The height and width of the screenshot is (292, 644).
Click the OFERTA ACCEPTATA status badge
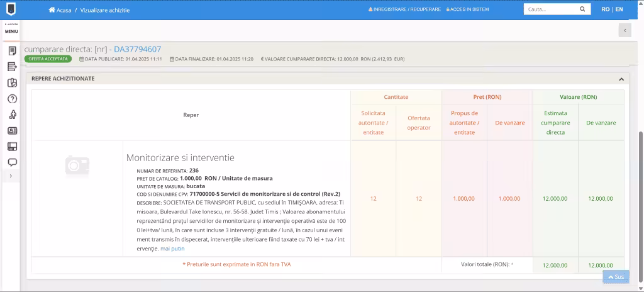point(48,59)
